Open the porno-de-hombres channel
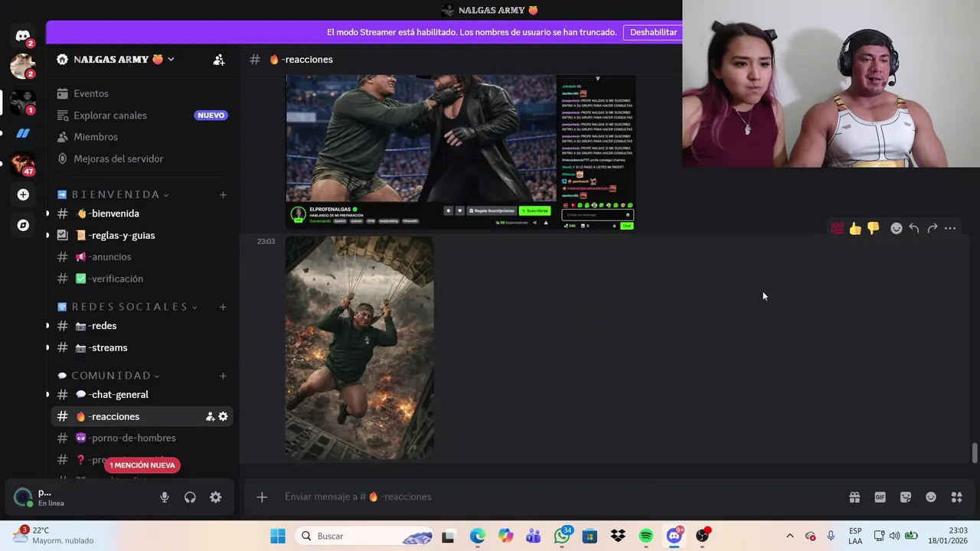Screen dimensions: 980x551 click(142, 438)
